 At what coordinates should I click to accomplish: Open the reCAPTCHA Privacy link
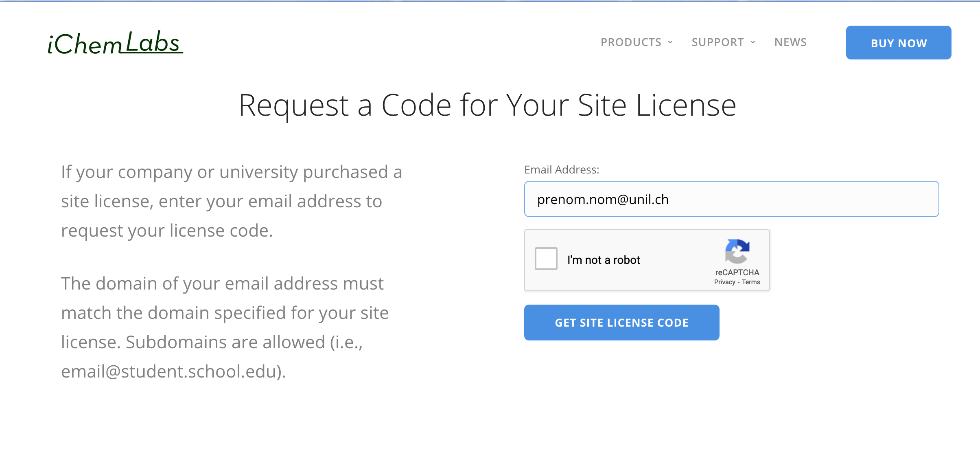point(724,282)
